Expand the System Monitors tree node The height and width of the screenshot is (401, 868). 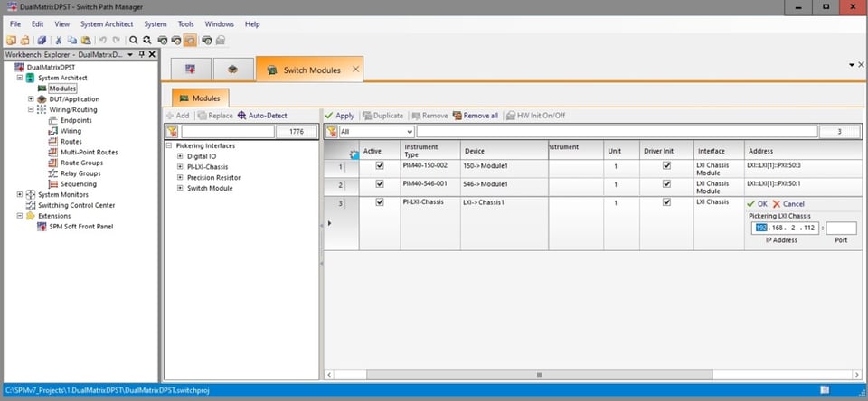pos(20,194)
